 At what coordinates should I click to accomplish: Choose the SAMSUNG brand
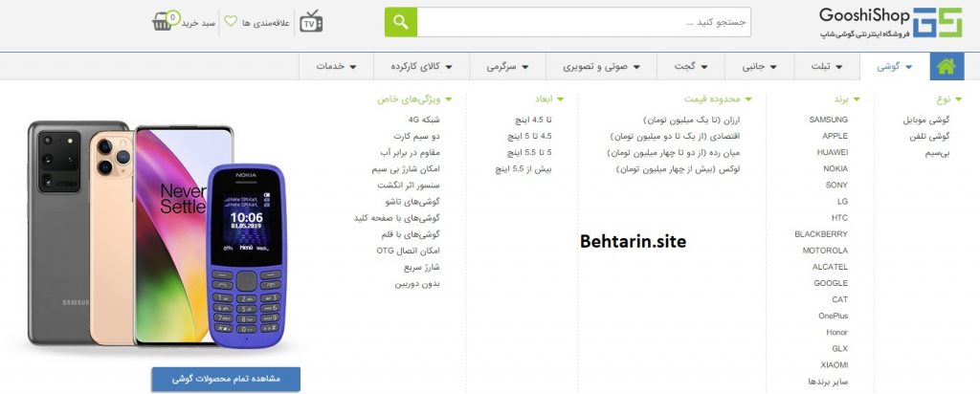click(828, 120)
